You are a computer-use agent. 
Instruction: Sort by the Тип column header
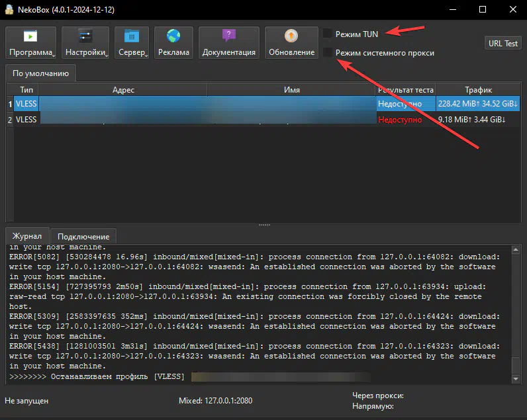[x=26, y=90]
